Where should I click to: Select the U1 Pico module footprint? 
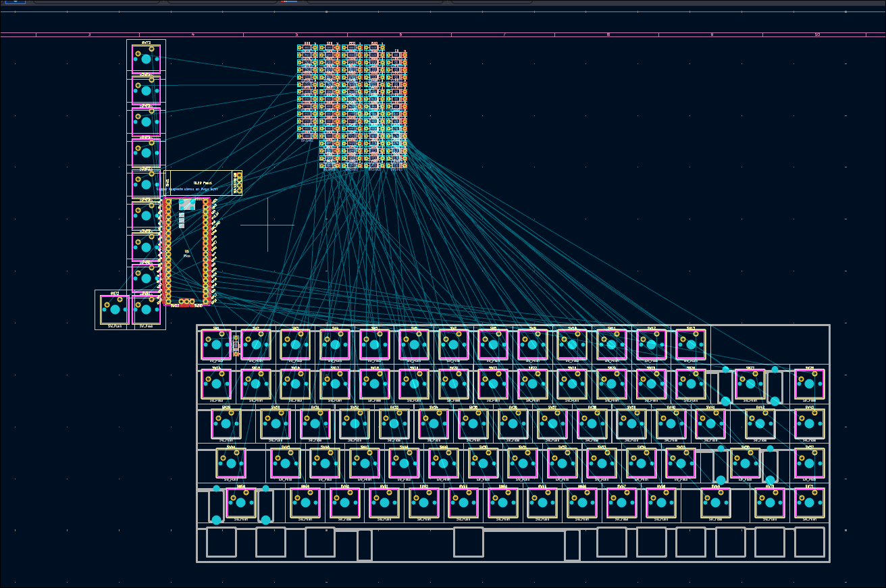pos(187,253)
